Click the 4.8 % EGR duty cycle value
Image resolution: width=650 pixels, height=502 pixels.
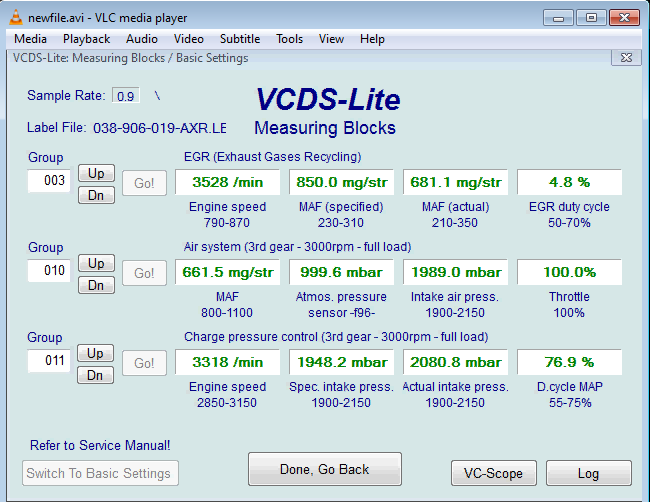coord(569,182)
